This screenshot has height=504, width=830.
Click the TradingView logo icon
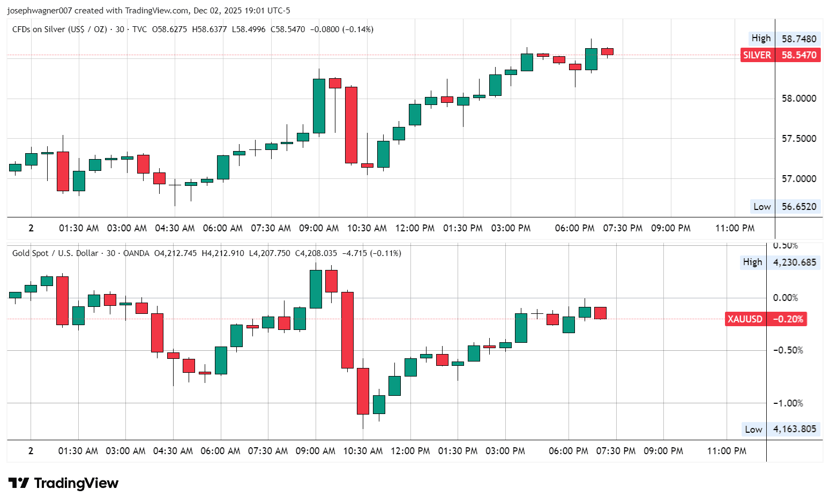19,483
